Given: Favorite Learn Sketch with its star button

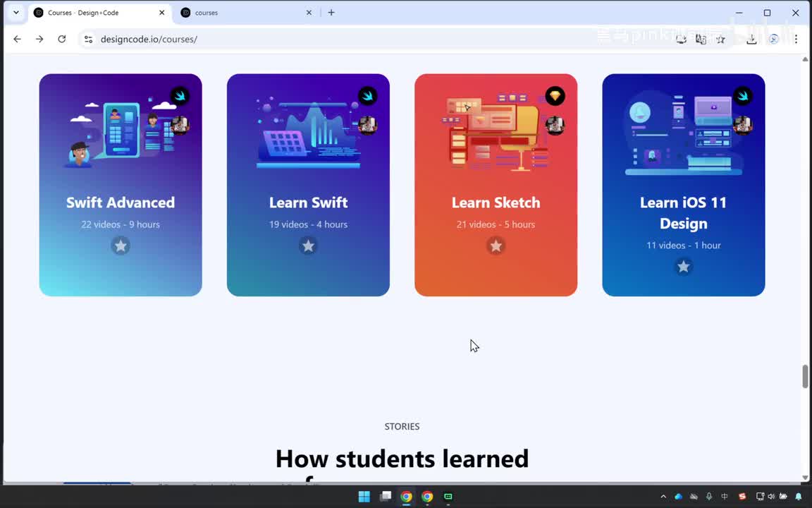Looking at the screenshot, I should [x=496, y=246].
